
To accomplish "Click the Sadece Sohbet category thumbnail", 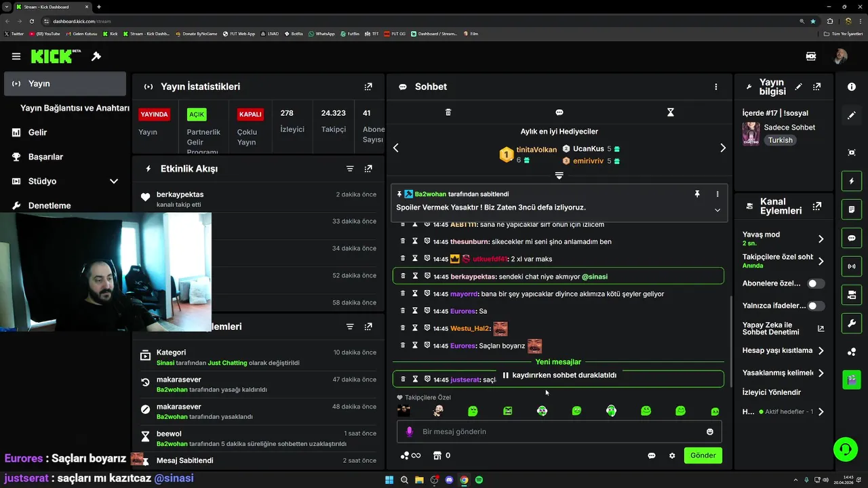I will [x=751, y=134].
